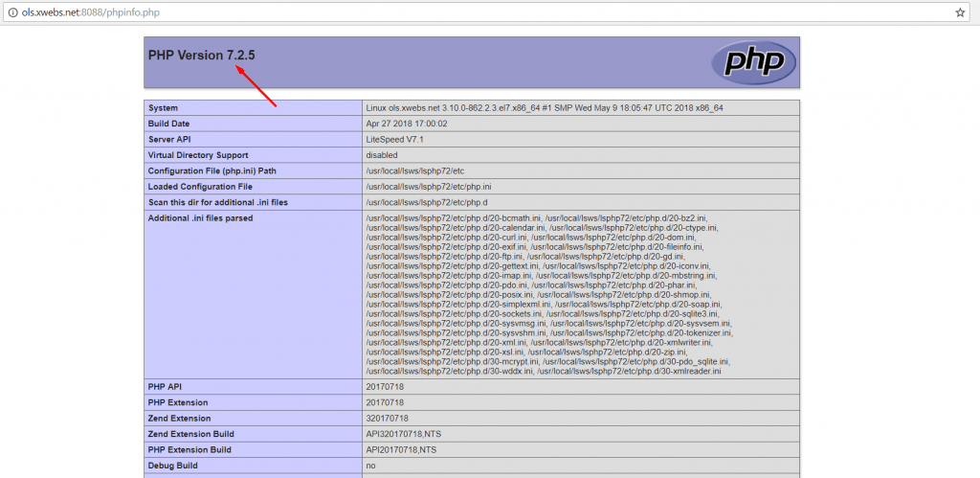Select the "320170718" value
This screenshot has height=478, width=980.
click(x=387, y=418)
